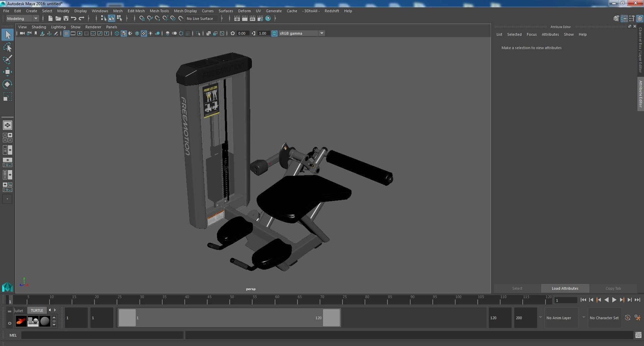Switch to the TURTLE shelf tab
The height and width of the screenshot is (346, 644).
(x=37, y=310)
